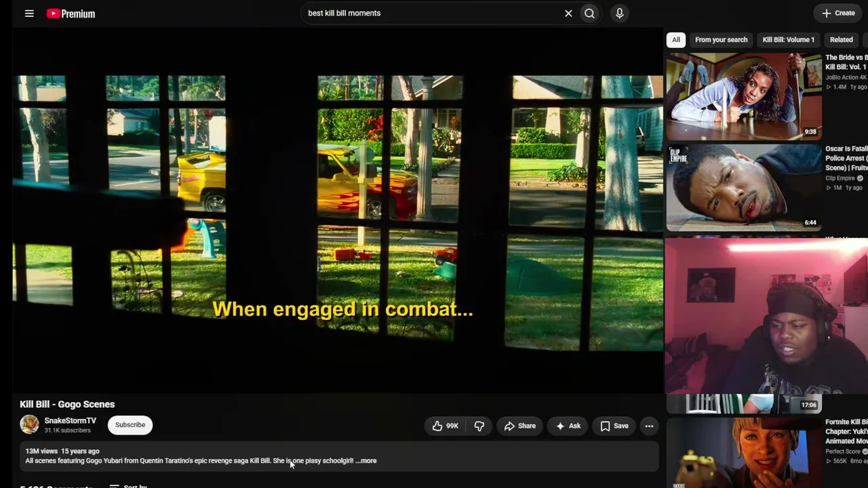
Task: Like the video showing 99K likes
Action: (x=445, y=426)
